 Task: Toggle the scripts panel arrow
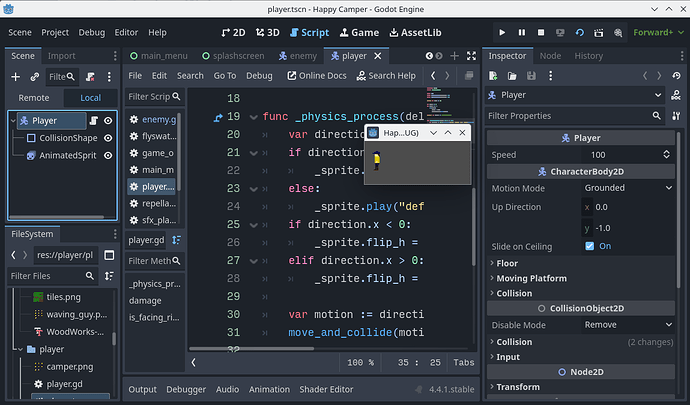coord(193,362)
